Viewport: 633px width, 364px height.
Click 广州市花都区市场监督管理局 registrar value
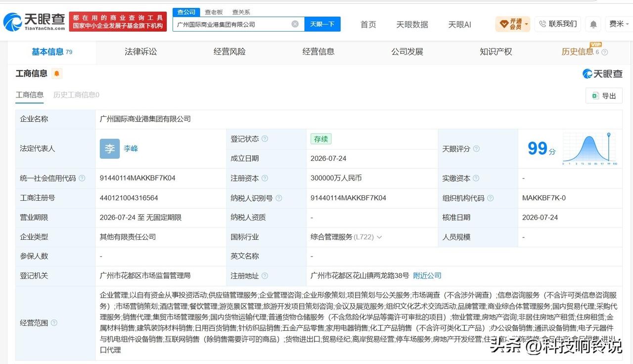pyautogui.click(x=145, y=275)
